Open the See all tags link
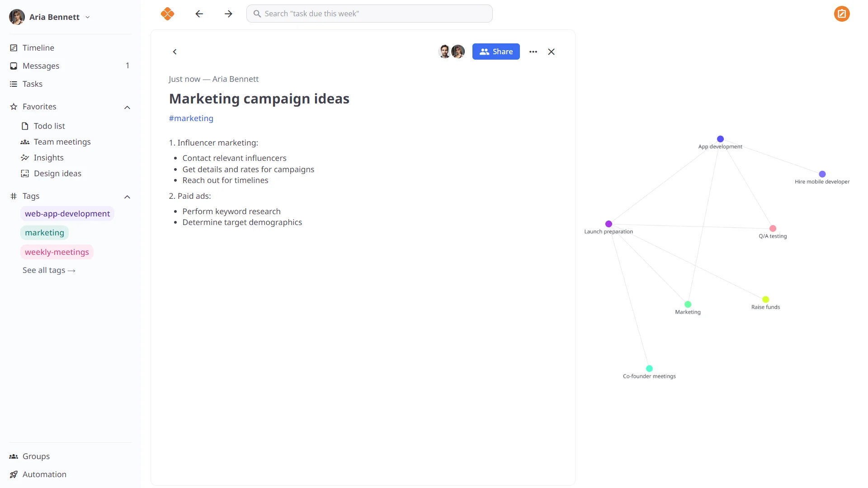The height and width of the screenshot is (488, 868). click(49, 270)
